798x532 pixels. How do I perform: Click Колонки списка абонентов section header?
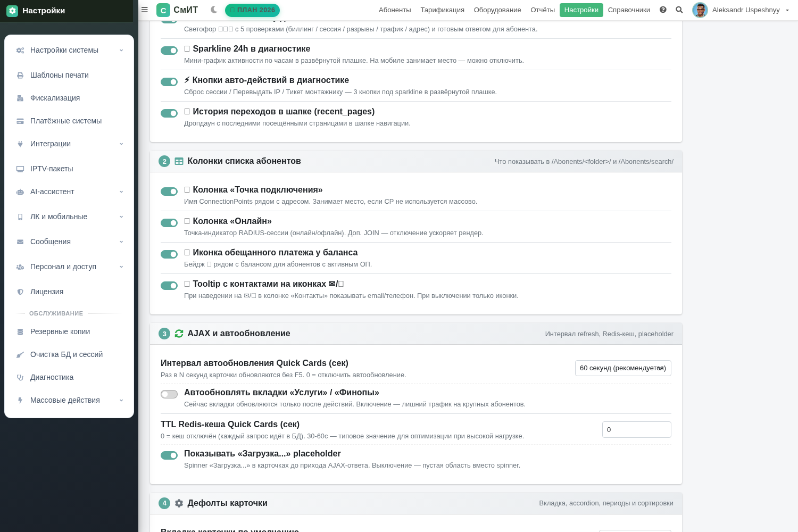point(416,161)
